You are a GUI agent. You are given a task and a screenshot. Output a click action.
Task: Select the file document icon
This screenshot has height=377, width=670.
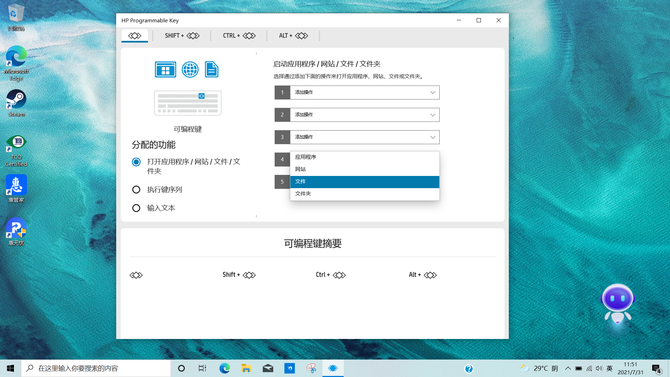click(212, 69)
